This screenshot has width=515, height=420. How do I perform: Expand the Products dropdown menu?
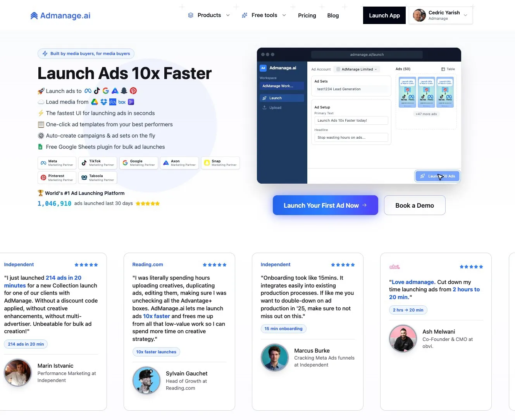[209, 15]
